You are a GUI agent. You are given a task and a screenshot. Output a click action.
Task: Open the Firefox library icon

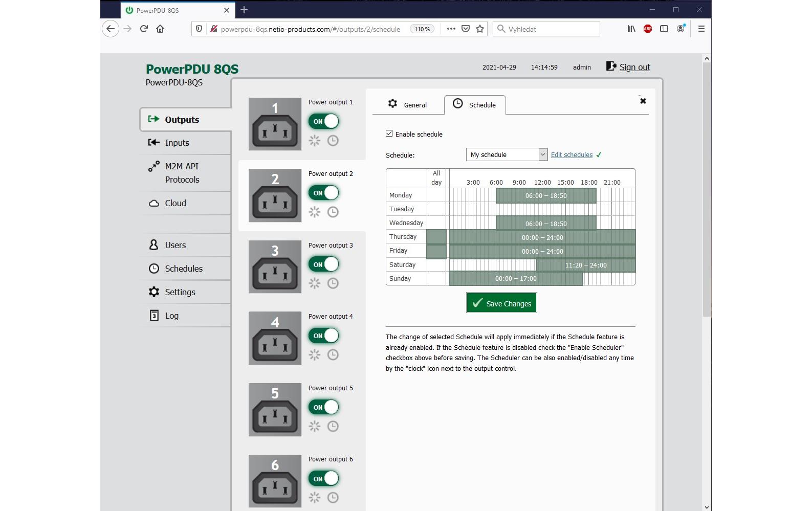pyautogui.click(x=631, y=29)
